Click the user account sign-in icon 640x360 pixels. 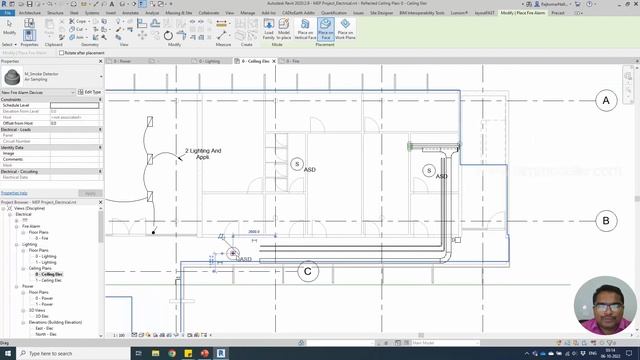pos(537,4)
